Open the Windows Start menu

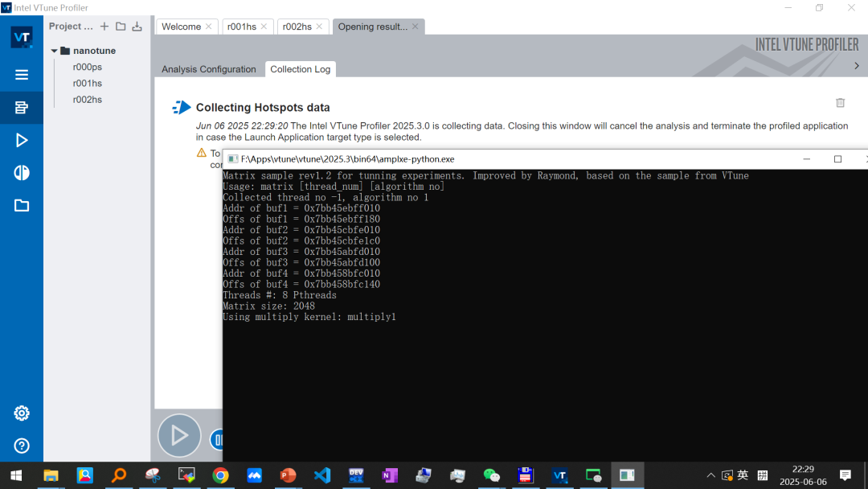click(x=16, y=475)
